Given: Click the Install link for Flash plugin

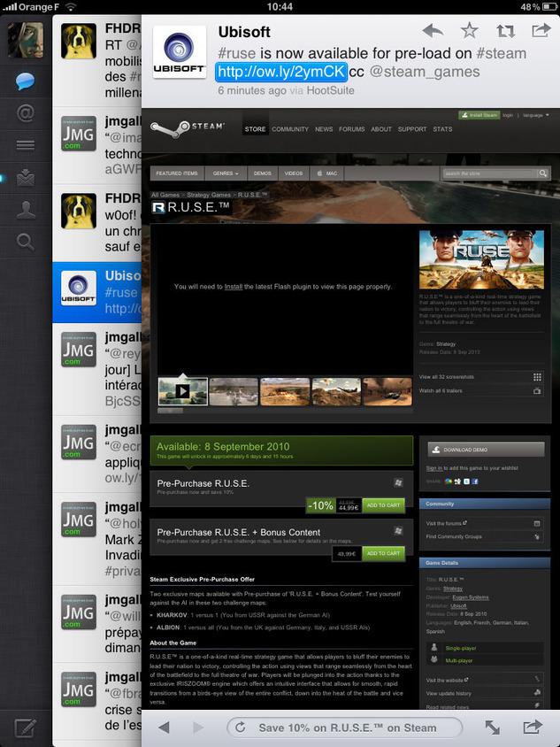Looking at the screenshot, I should [x=234, y=287].
